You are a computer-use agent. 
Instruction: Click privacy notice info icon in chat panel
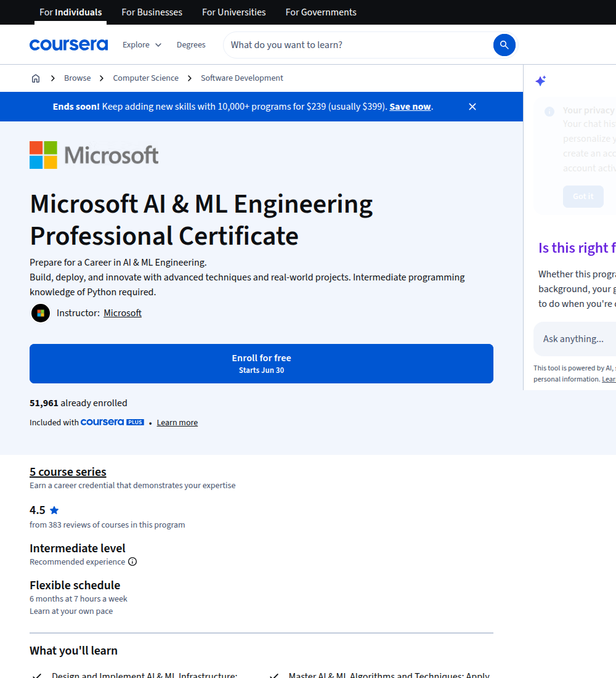click(x=549, y=112)
